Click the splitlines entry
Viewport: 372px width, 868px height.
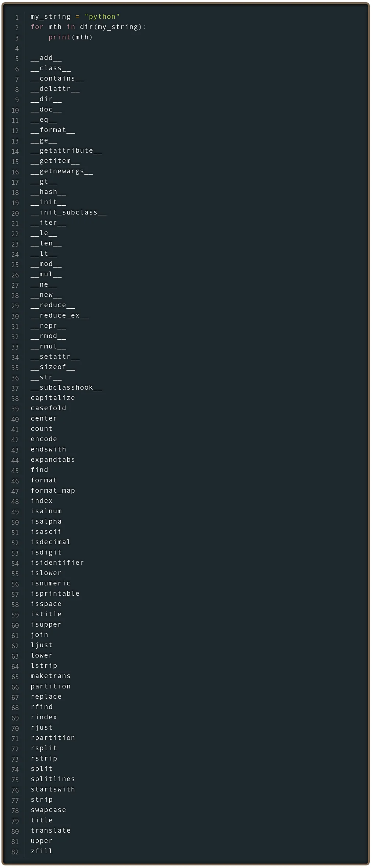[53, 779]
